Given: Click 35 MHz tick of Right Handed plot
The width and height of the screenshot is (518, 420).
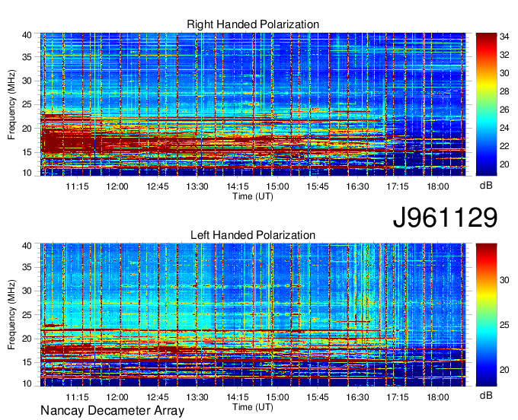Looking at the screenshot, I should point(27,57).
